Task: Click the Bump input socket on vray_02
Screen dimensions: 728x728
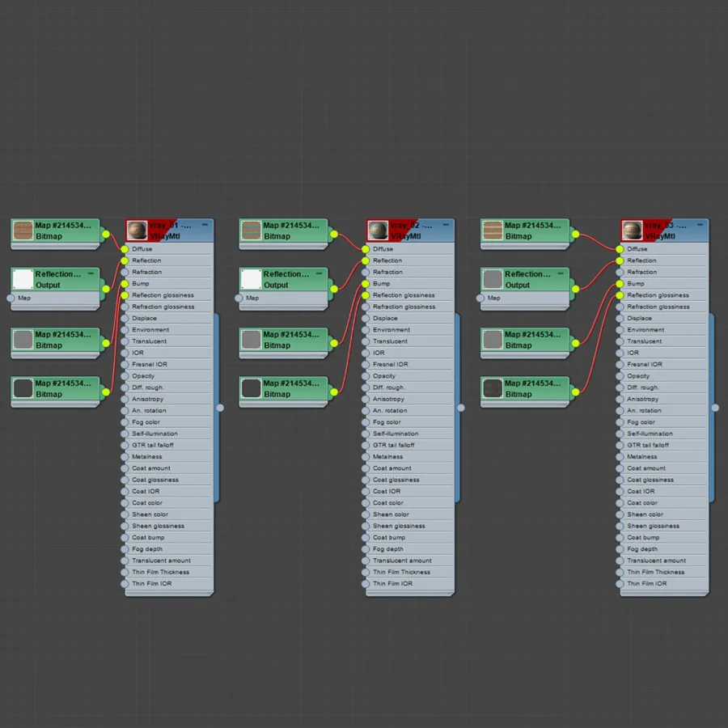Action: (366, 284)
